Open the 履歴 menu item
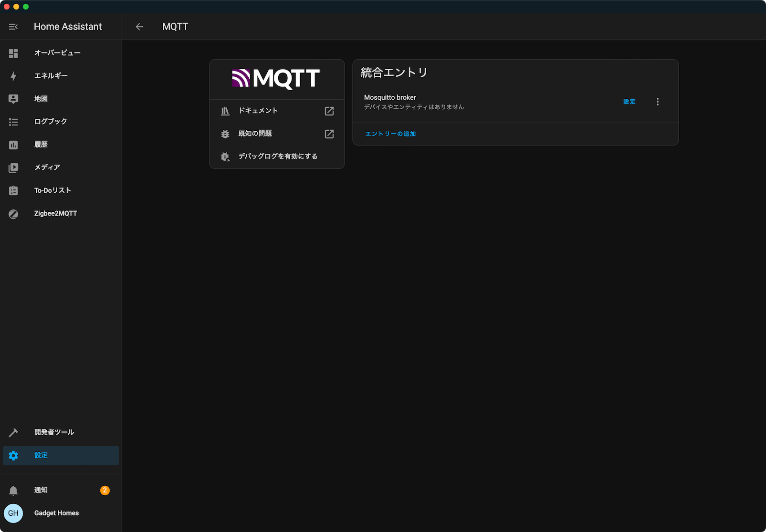This screenshot has height=532, width=766. pos(61,145)
